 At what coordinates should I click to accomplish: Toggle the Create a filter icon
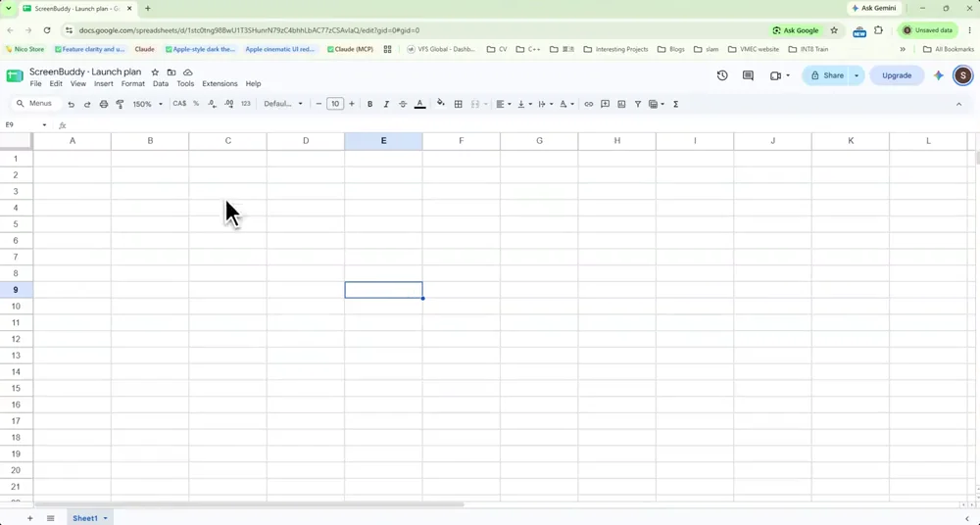pyautogui.click(x=638, y=104)
